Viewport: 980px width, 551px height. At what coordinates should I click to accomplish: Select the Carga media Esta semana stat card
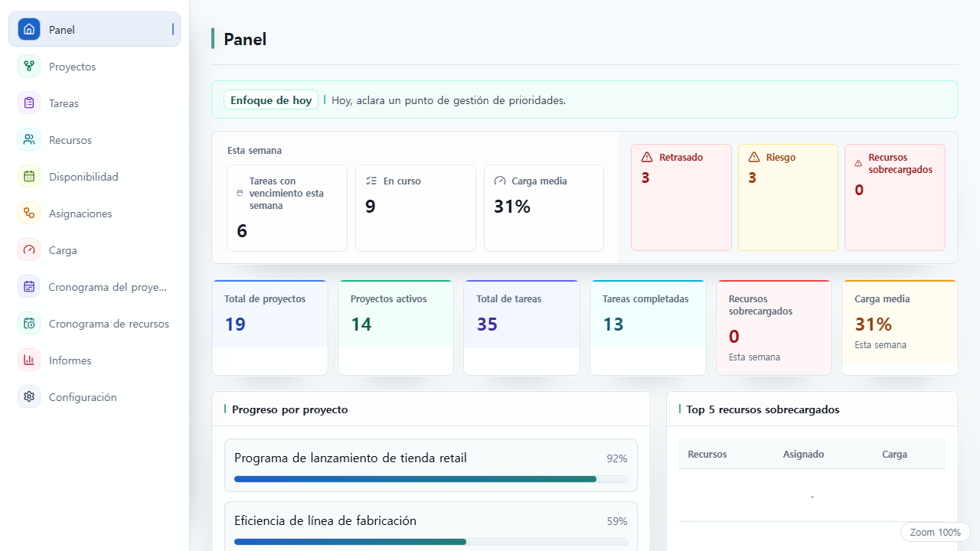tap(900, 328)
